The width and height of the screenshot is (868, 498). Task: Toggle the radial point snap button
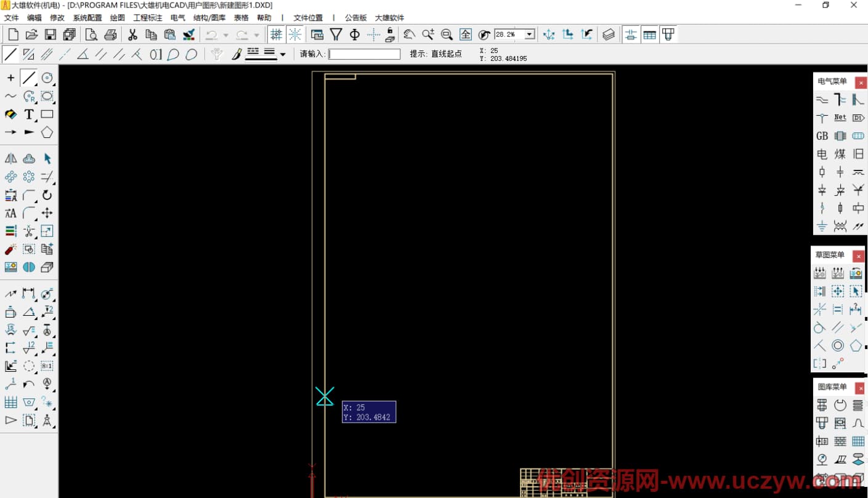tap(295, 34)
